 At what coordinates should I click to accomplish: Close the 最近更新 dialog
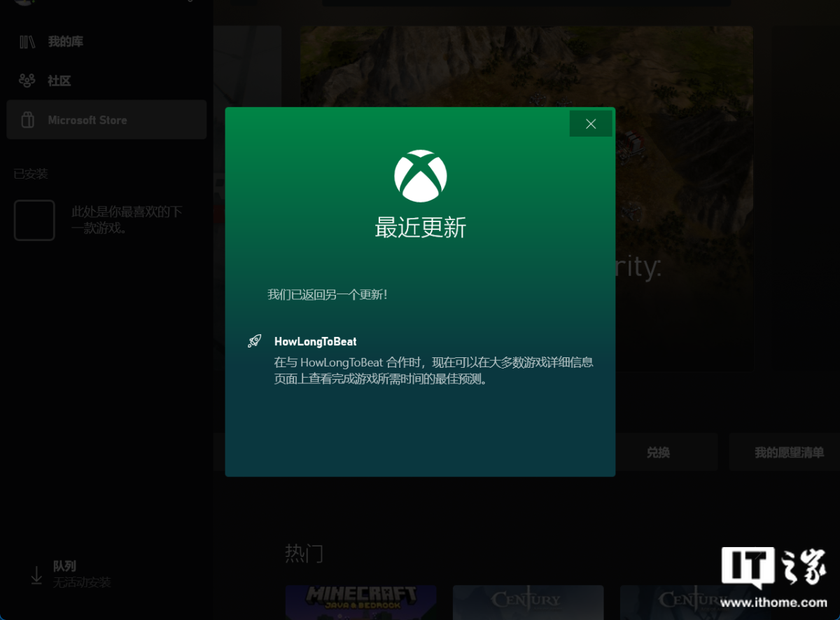591,123
